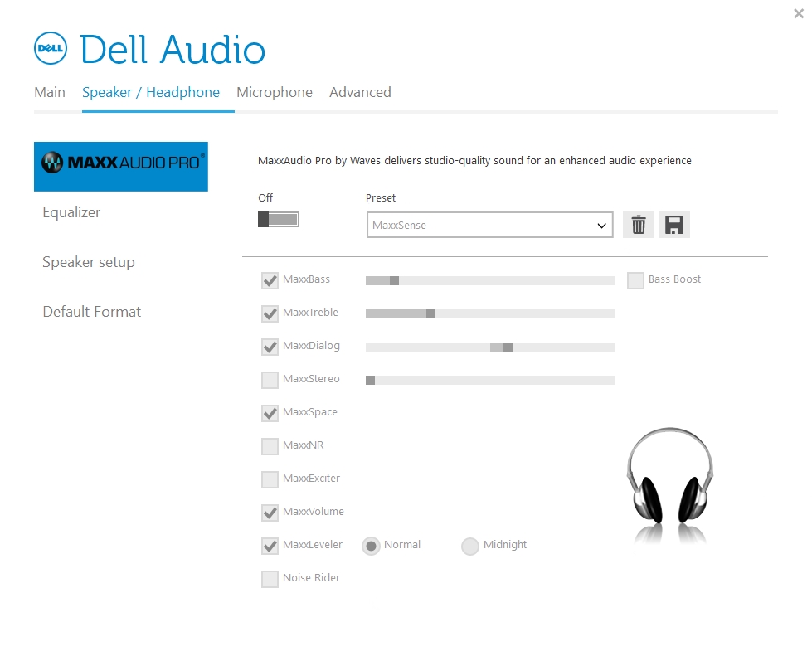Click the Waves logo inside MaxxAudio banner

click(53, 161)
